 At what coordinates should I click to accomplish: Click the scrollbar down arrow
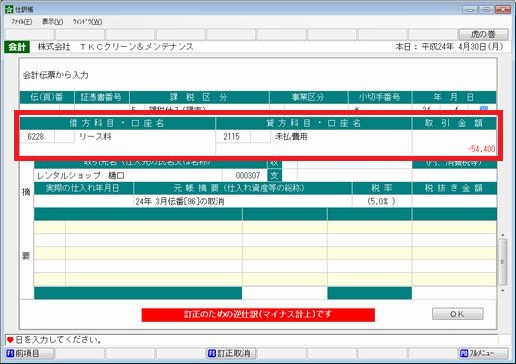502,290
